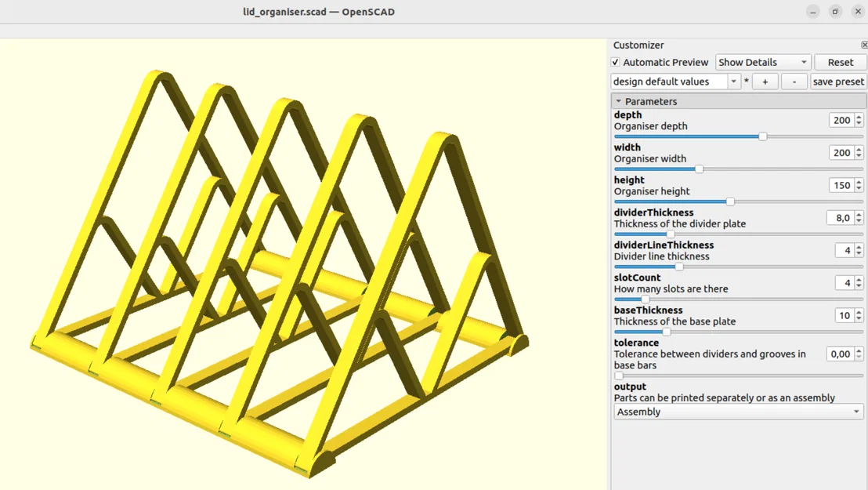Click the baseThickness slider handle
868x490 pixels.
(x=667, y=332)
